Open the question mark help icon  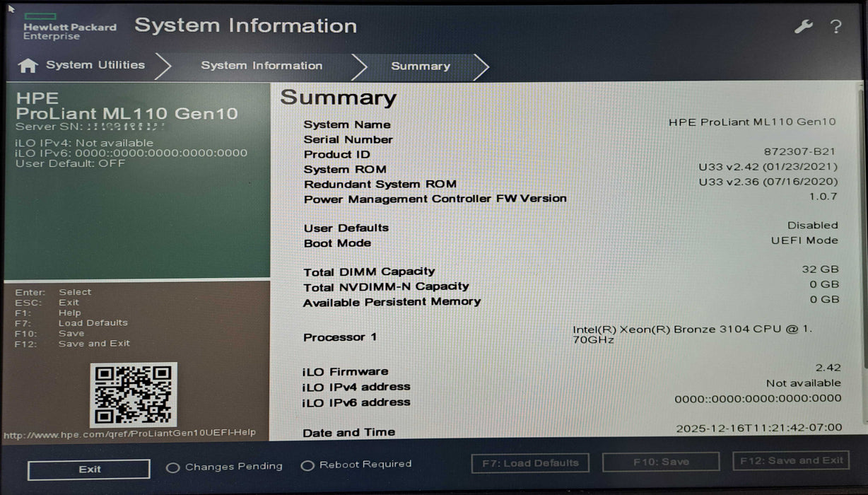tap(836, 27)
